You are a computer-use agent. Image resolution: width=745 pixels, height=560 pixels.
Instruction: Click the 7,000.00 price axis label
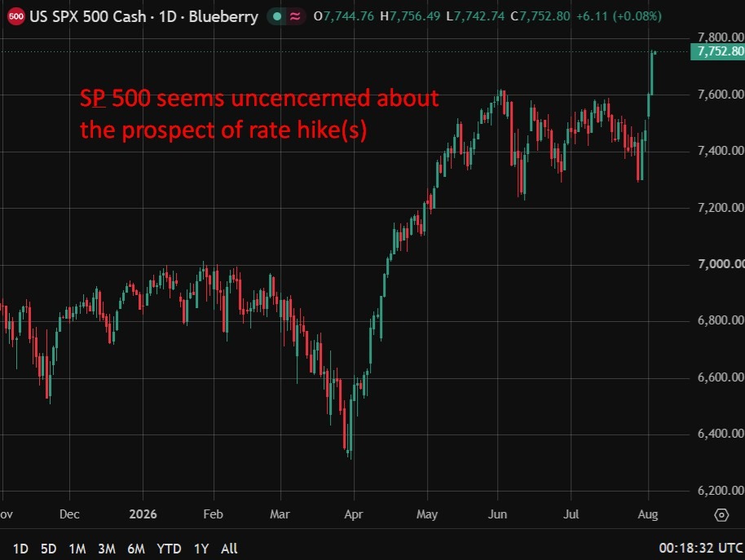(x=721, y=264)
